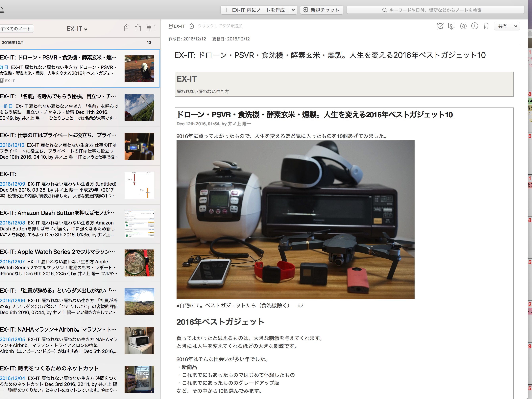Viewport: 532px width, 399px height.
Task: Select note 「名前」を呼んでもらう秘訣
Action: point(80,107)
